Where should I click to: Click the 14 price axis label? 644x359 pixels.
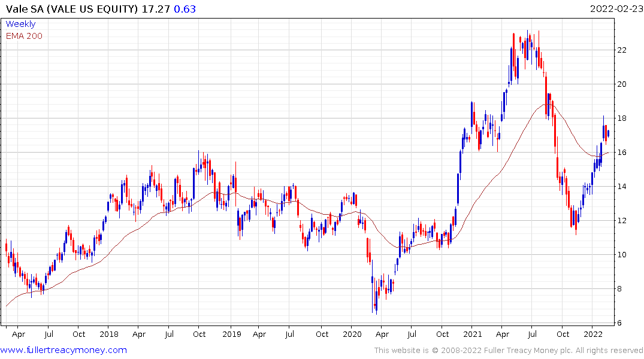[x=622, y=186]
